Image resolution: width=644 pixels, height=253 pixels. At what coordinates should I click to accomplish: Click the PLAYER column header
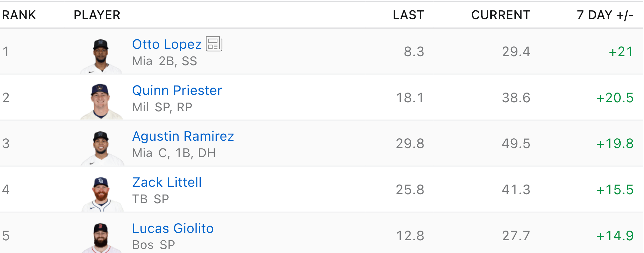pos(97,15)
